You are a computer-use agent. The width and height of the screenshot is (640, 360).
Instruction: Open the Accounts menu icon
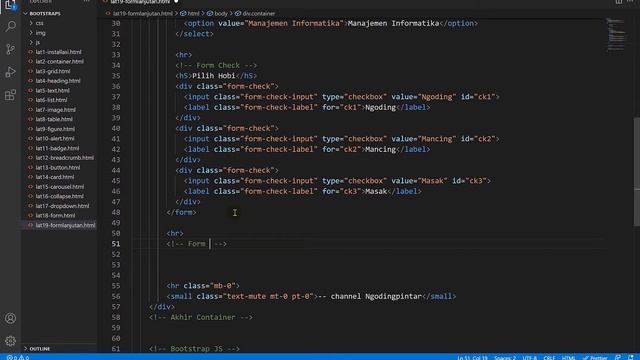point(11,318)
